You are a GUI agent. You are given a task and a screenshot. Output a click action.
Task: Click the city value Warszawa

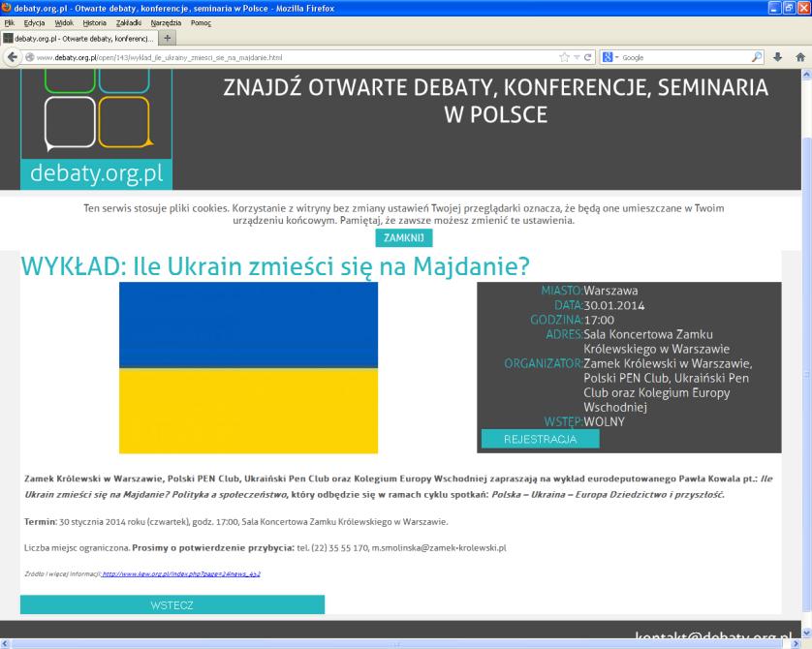(x=610, y=291)
